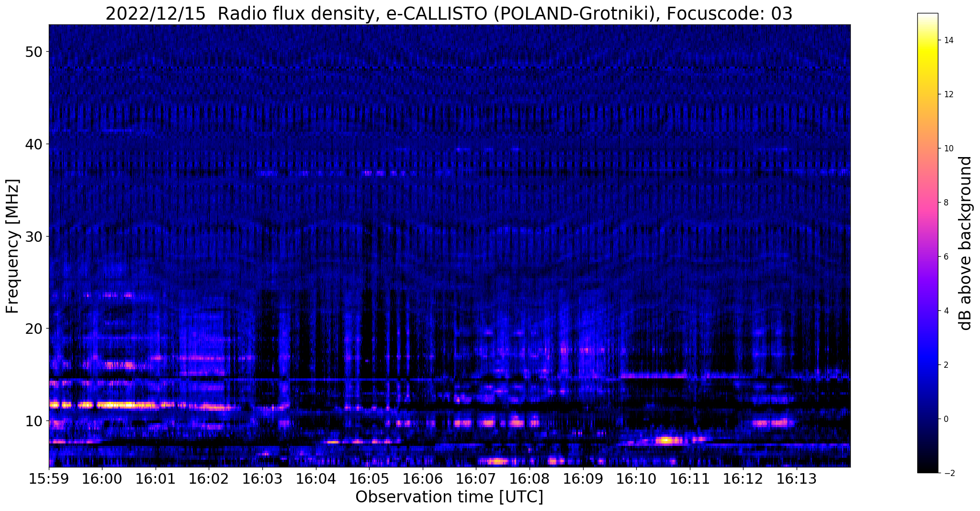Click the 16:04 time tick label
Viewport: 980px width, 511px height.
coord(316,478)
